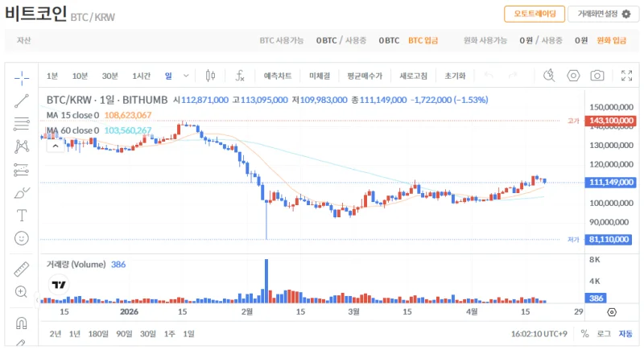Click the 초기화 reset button
The image size is (644, 350).
(x=455, y=76)
